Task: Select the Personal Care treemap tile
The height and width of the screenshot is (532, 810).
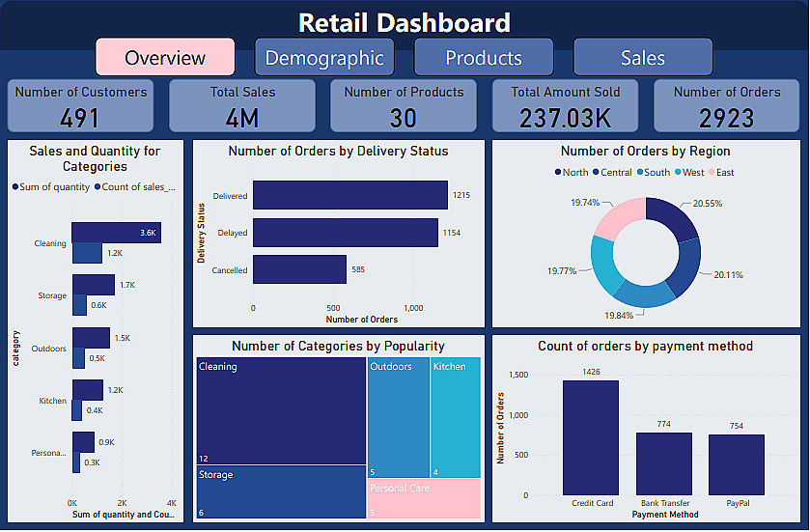Action: click(425, 499)
